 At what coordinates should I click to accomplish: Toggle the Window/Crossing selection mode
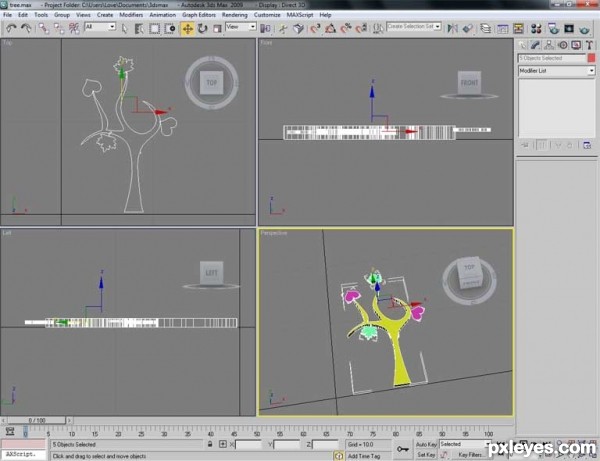click(x=170, y=29)
